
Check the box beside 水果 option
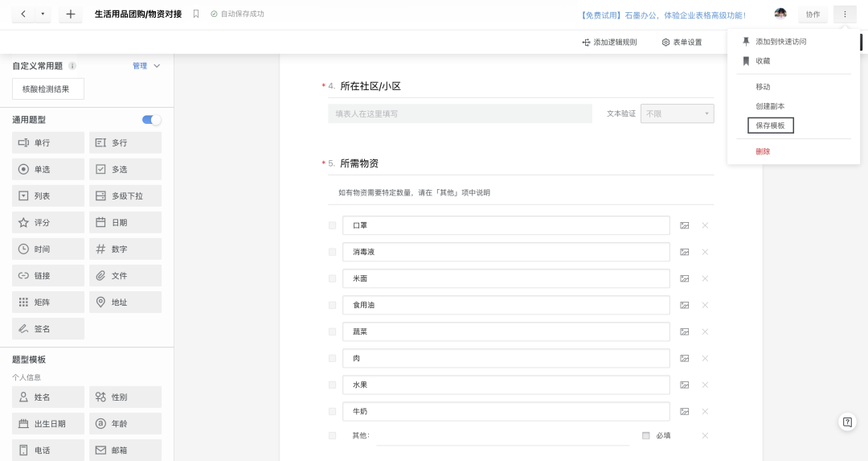332,385
